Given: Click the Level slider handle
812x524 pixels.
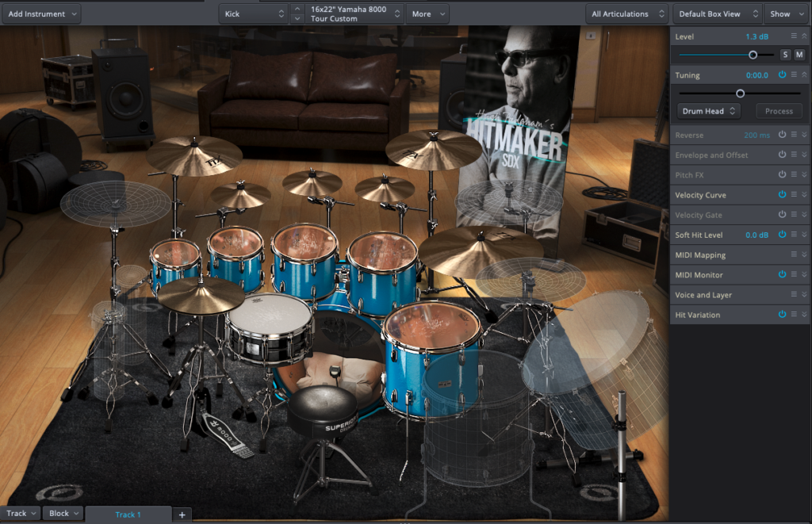Looking at the screenshot, I should click(x=753, y=55).
